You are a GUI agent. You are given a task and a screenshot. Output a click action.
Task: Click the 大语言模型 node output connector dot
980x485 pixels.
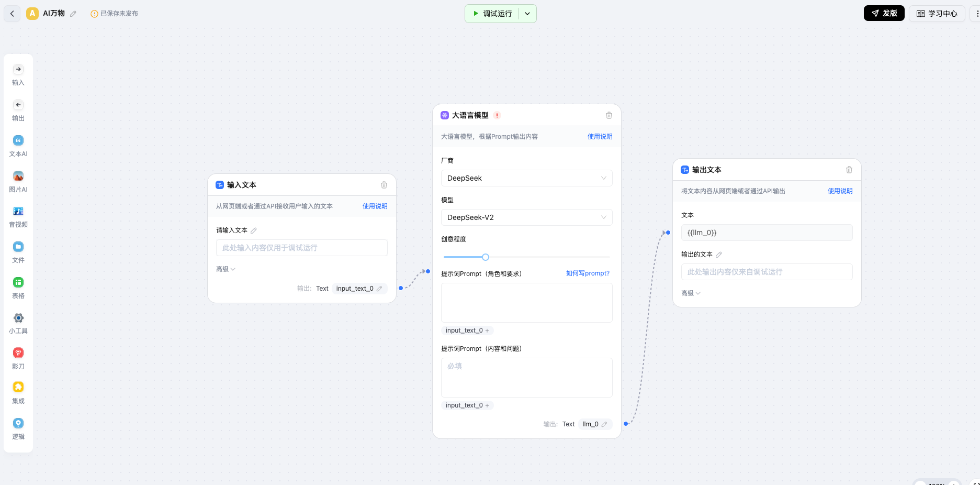[x=626, y=424]
